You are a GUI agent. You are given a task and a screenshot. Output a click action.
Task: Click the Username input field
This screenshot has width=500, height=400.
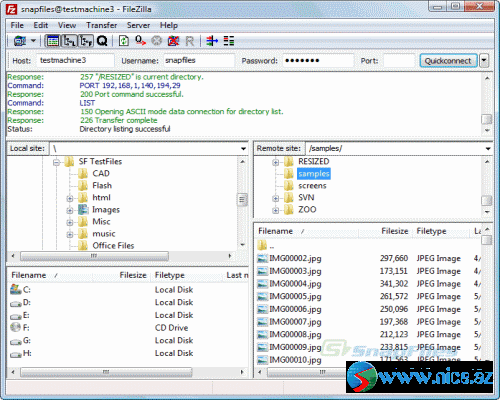pyautogui.click(x=199, y=61)
